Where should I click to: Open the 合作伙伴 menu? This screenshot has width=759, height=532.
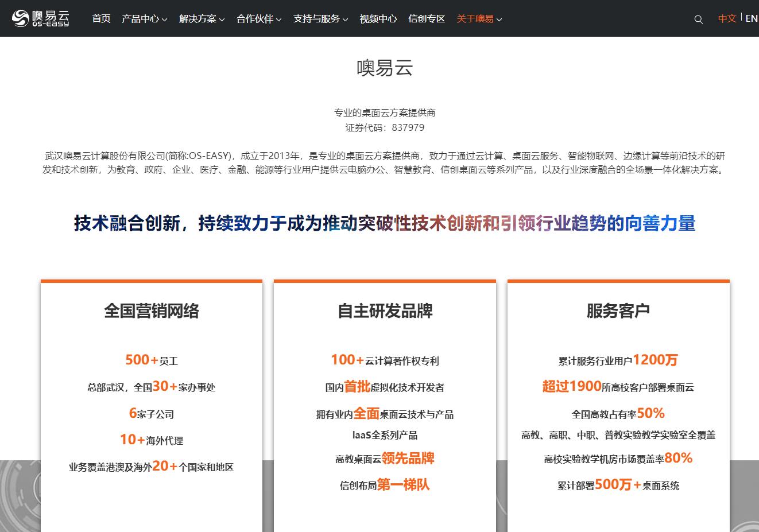255,18
